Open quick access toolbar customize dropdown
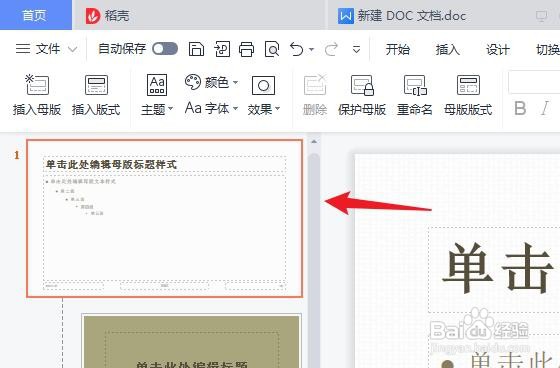Image resolution: width=560 pixels, height=368 pixels. [x=356, y=49]
